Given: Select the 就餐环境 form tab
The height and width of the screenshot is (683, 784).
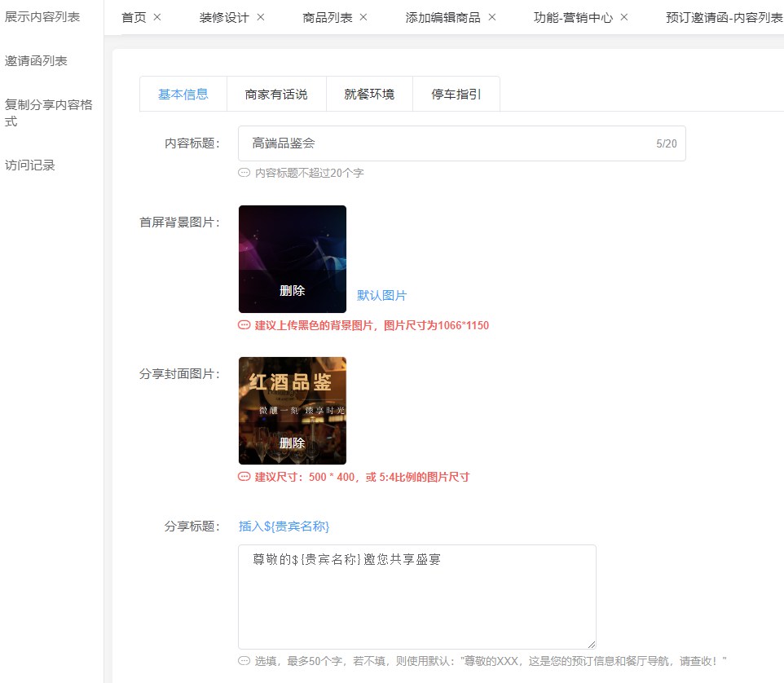Looking at the screenshot, I should click(x=369, y=94).
